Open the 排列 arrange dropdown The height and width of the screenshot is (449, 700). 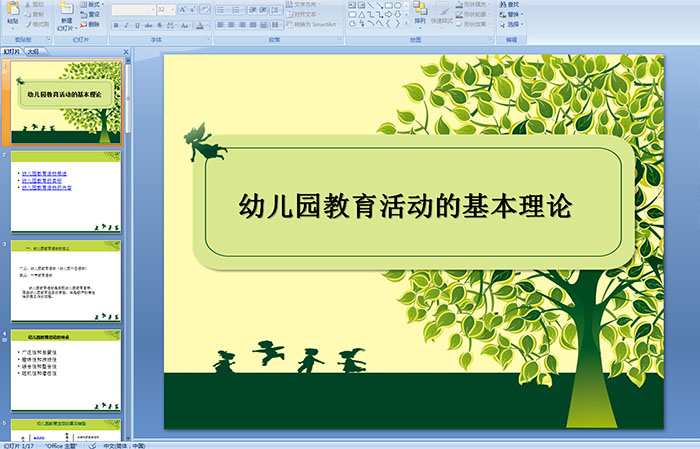420,14
